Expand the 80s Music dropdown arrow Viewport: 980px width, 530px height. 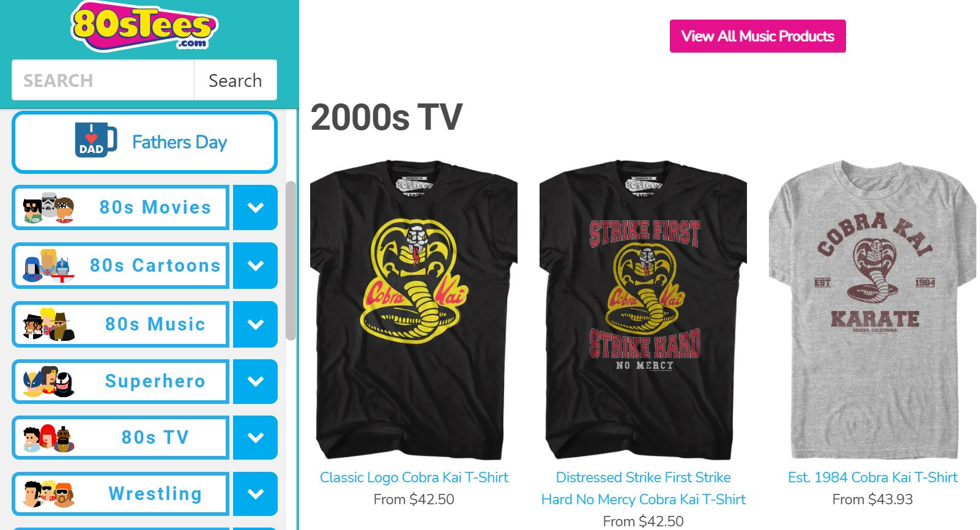256,324
